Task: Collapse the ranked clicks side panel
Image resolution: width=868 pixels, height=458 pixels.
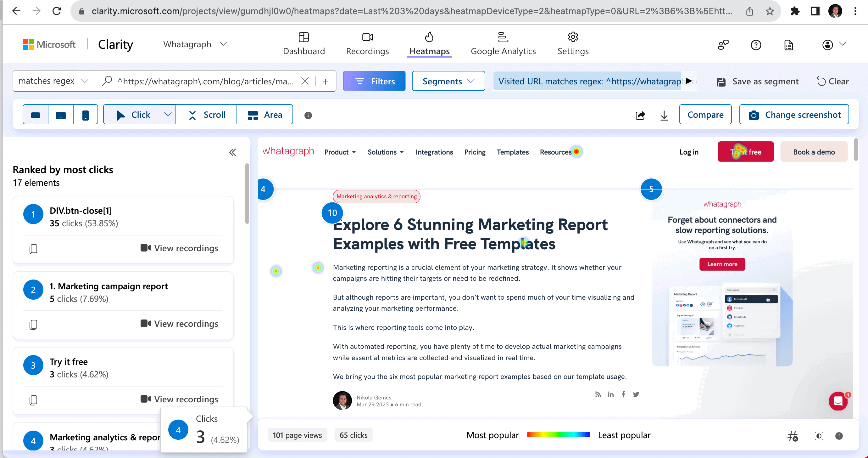Action: pyautogui.click(x=232, y=152)
